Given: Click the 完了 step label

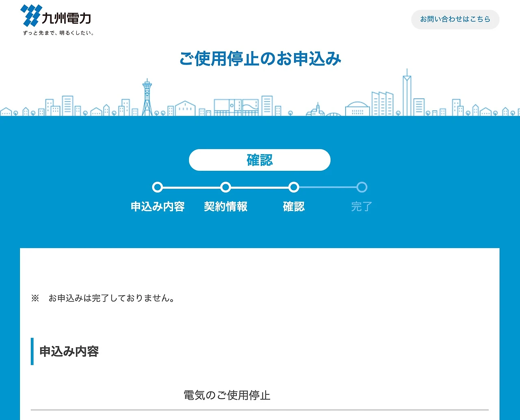Looking at the screenshot, I should point(362,207).
